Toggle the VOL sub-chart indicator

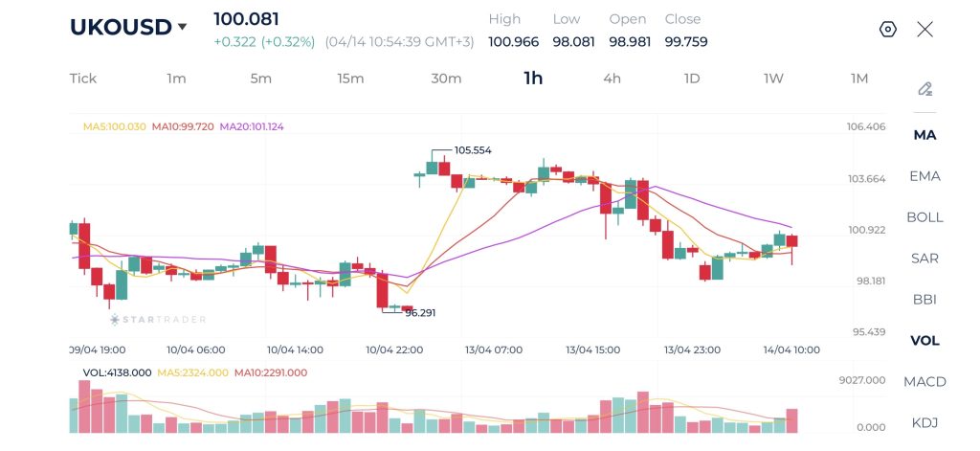(924, 341)
